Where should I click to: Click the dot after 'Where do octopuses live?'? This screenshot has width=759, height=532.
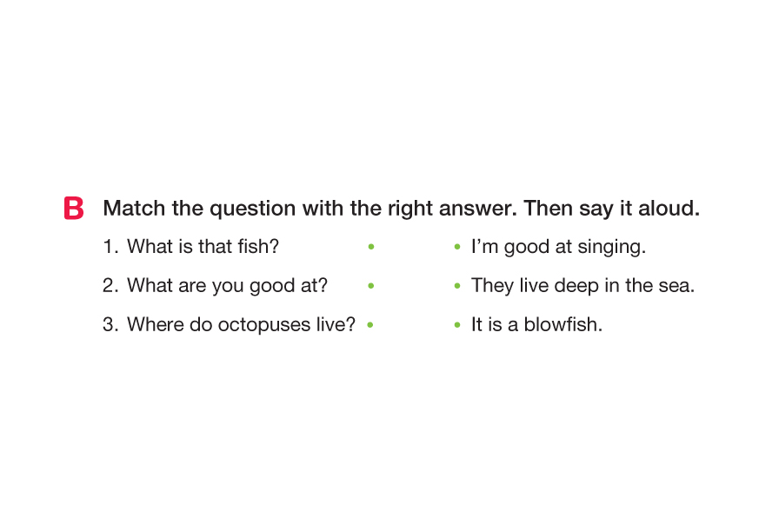pyautogui.click(x=371, y=324)
